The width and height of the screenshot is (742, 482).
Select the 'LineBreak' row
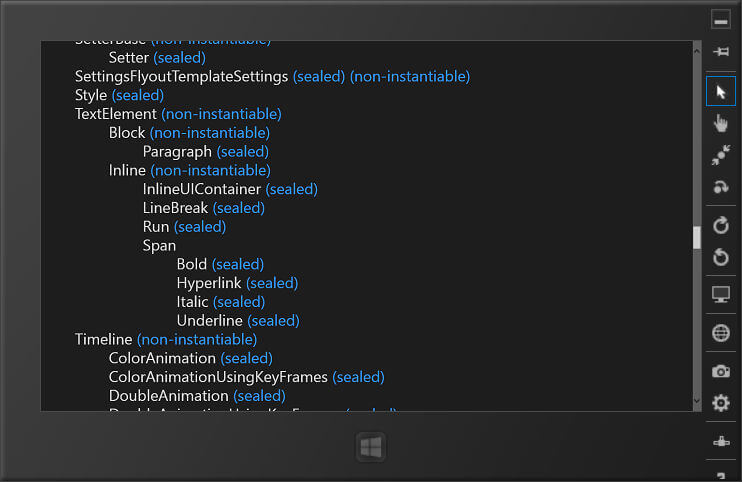point(203,208)
